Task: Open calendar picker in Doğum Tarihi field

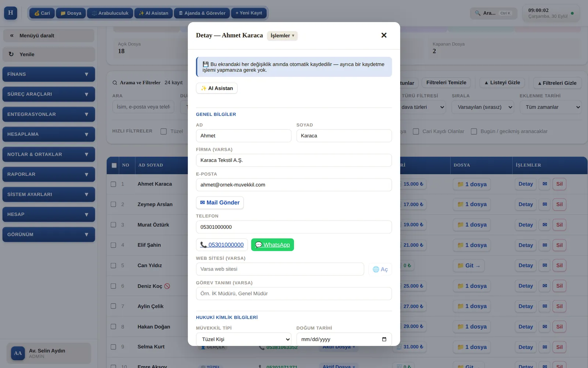Action: pos(384,339)
